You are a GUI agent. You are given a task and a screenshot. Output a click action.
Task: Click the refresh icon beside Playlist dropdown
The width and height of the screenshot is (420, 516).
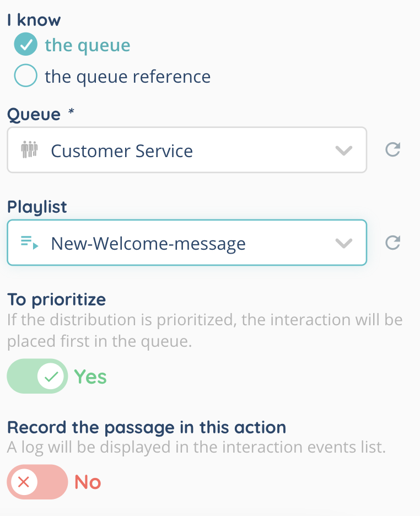click(392, 243)
